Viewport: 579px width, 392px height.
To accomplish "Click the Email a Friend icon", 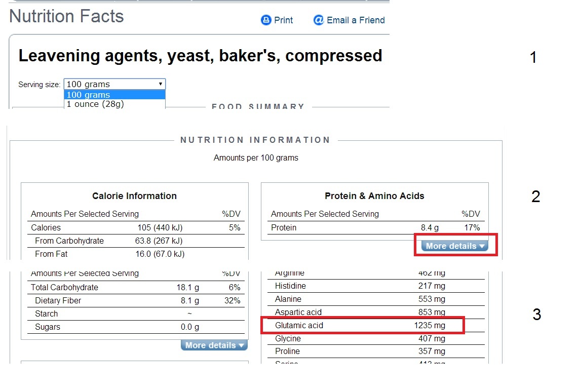I will [x=319, y=20].
